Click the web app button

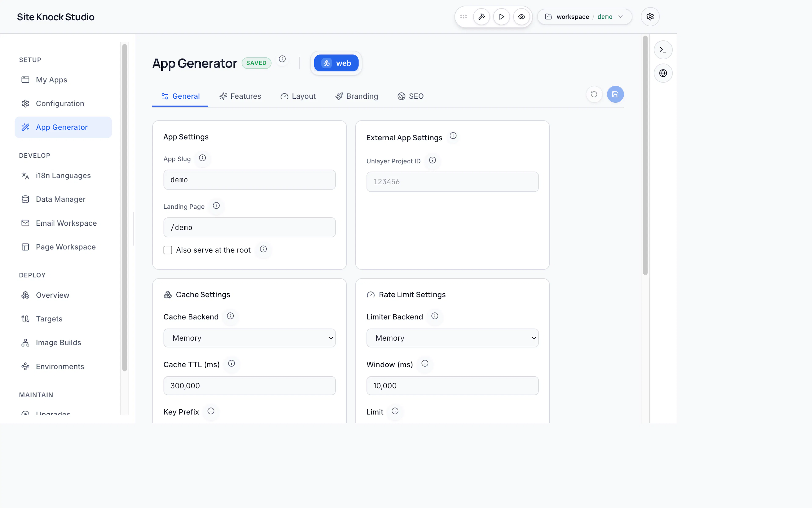(x=336, y=63)
